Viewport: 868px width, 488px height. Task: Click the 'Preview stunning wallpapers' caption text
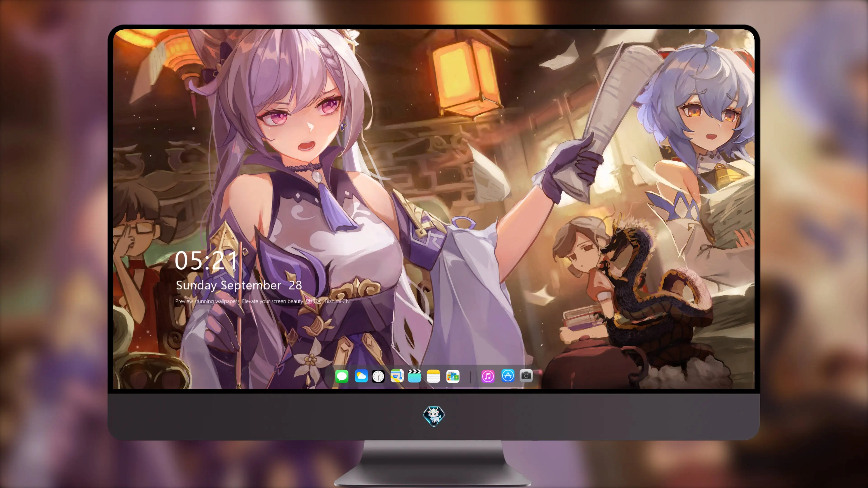(262, 301)
